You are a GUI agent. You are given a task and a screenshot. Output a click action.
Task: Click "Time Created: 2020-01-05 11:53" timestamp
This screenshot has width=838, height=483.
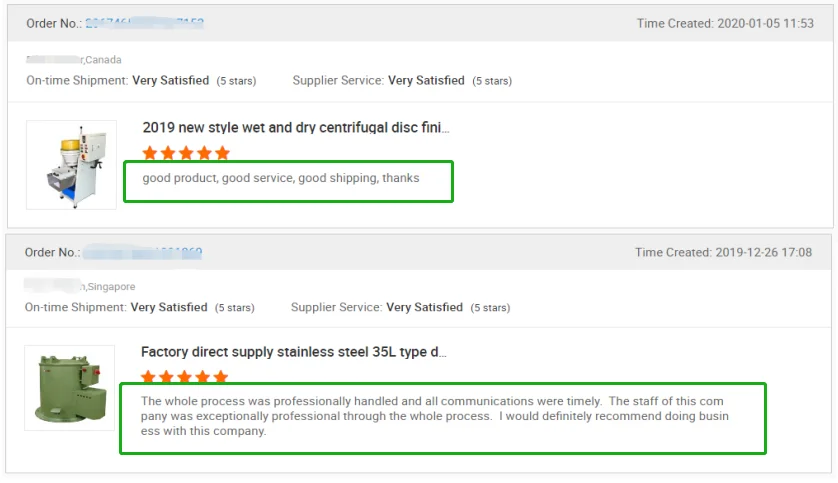tap(725, 24)
